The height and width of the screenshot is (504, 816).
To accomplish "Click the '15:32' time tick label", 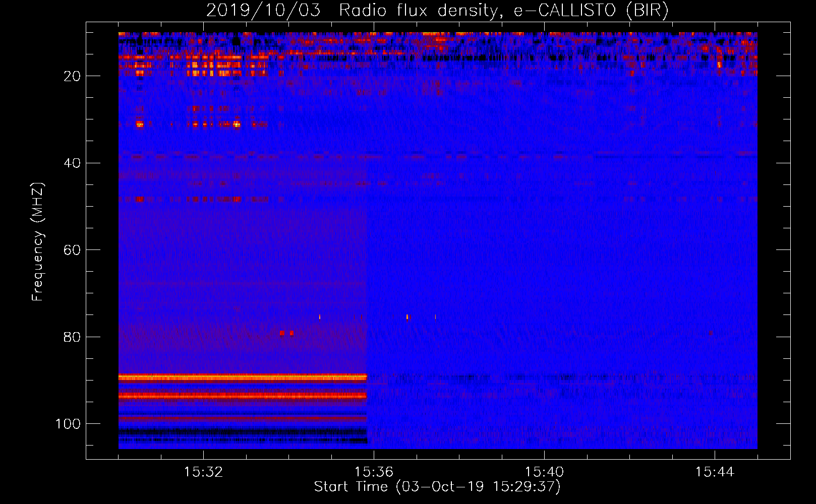I will pyautogui.click(x=203, y=472).
